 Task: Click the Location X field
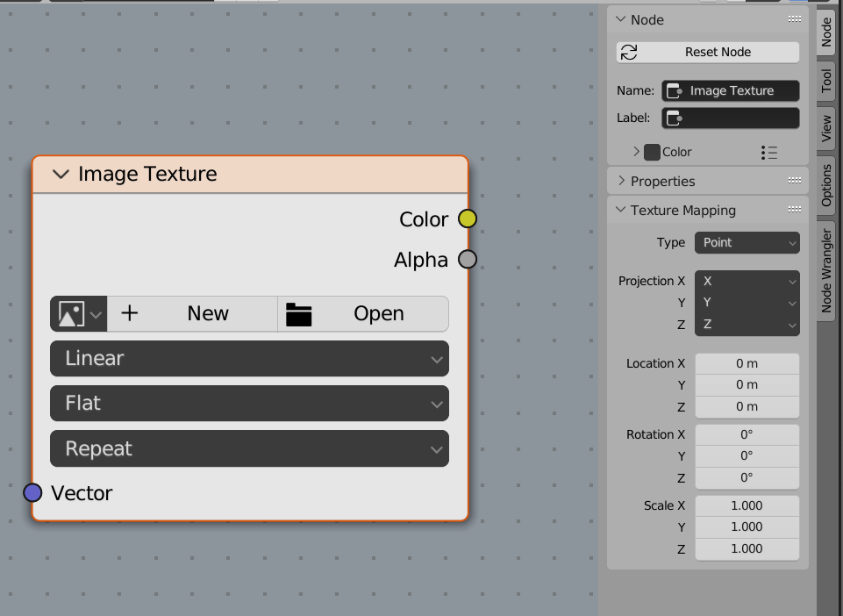pos(747,363)
